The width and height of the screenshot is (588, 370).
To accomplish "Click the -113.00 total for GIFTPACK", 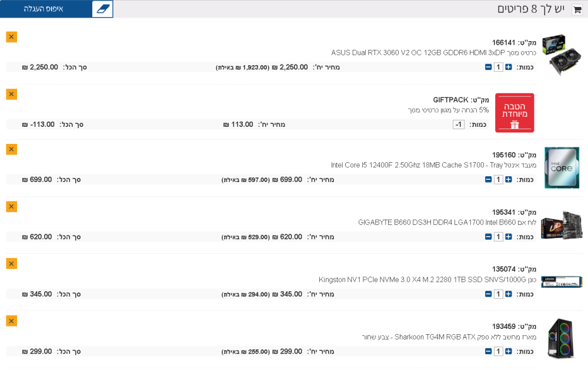I will pos(38,125).
